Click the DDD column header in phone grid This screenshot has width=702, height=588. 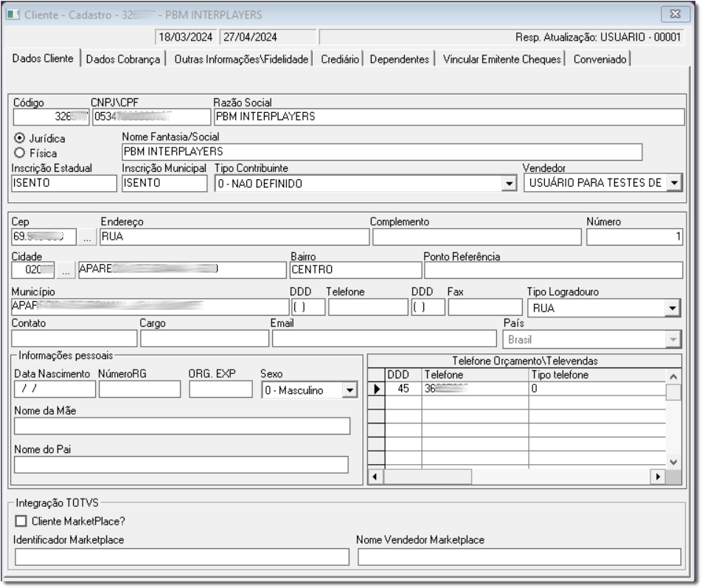coord(403,375)
